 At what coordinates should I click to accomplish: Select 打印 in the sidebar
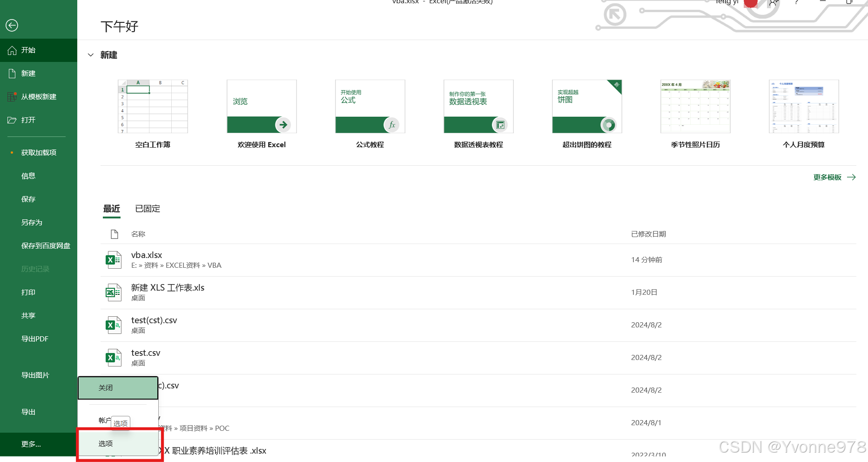(39, 292)
